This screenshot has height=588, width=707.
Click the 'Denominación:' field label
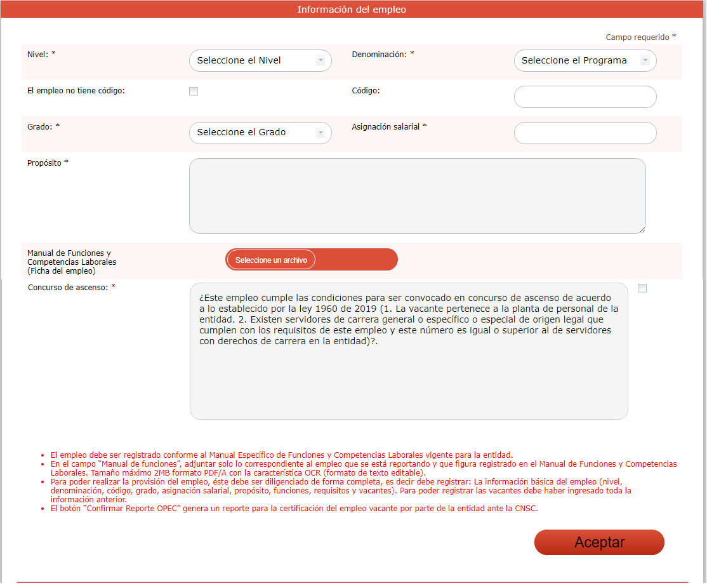(x=383, y=55)
